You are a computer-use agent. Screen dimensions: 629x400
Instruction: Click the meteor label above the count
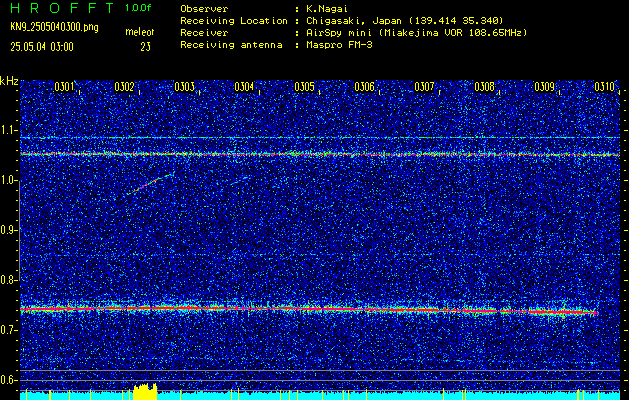(x=140, y=32)
